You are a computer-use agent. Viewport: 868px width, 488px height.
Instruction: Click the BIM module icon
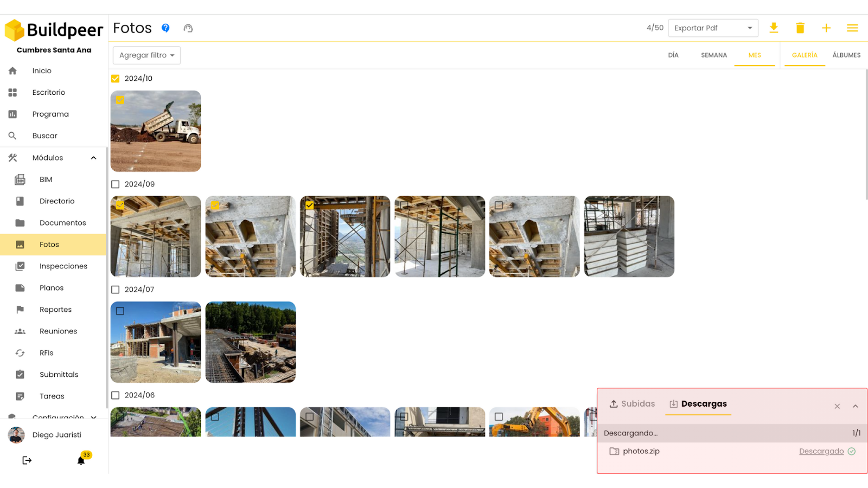pyautogui.click(x=20, y=179)
